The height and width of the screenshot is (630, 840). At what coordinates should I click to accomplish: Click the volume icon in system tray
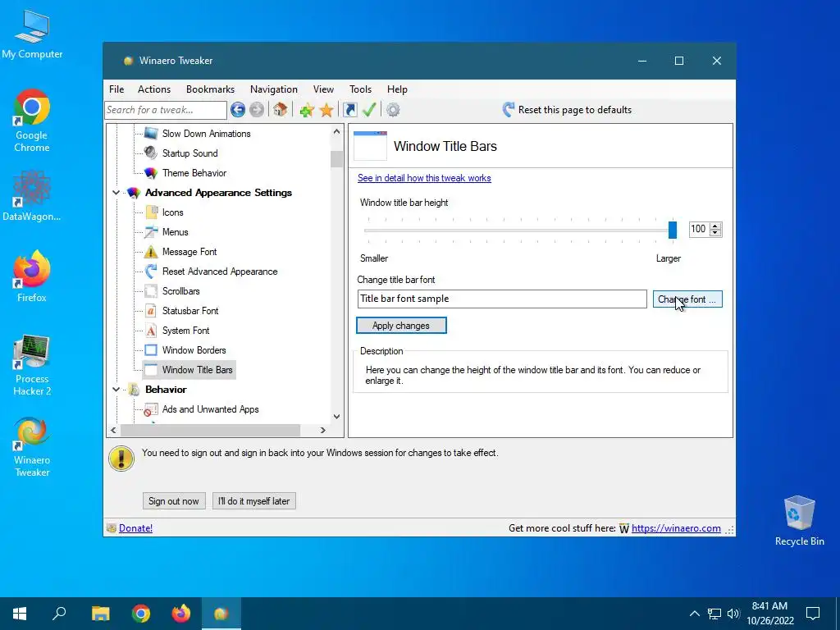click(733, 614)
